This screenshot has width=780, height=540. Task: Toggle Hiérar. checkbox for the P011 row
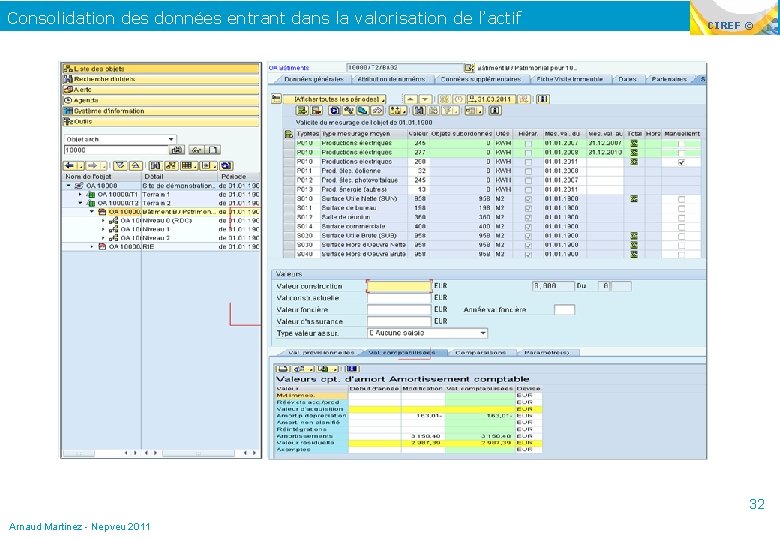[x=528, y=171]
